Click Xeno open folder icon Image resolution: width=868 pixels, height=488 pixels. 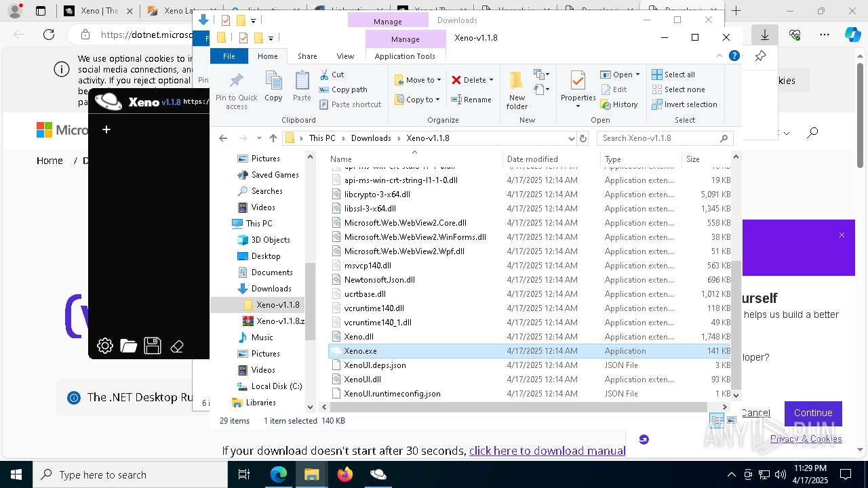click(x=128, y=346)
